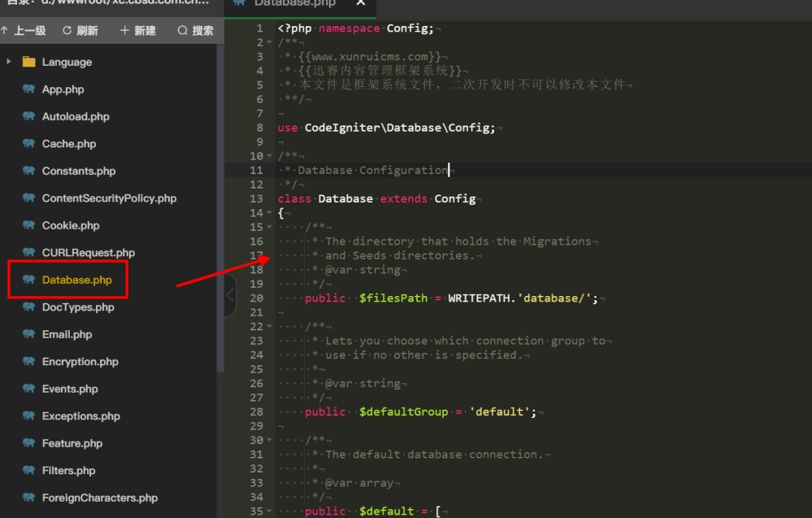812x518 pixels.
Task: Close the Database.php editor tab
Action: pos(361,3)
